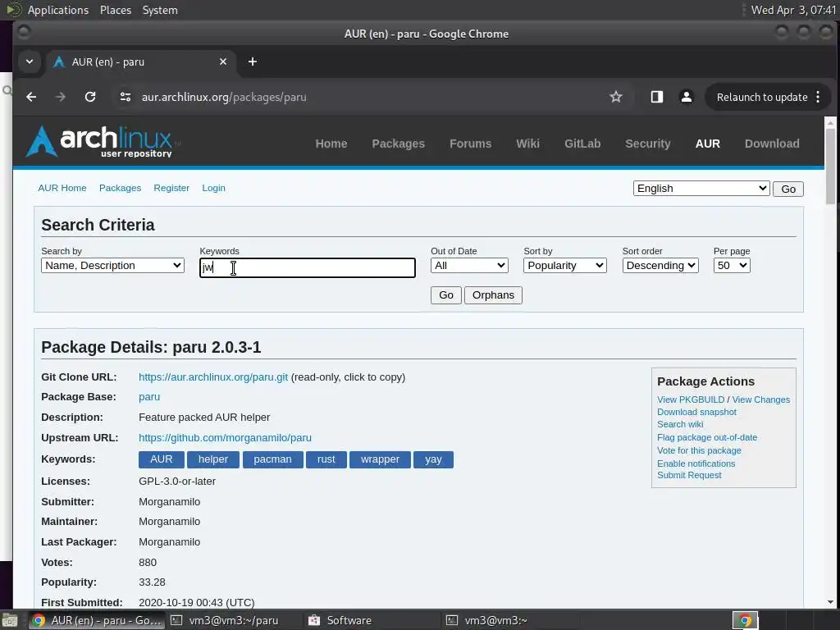Open the Download navigation item

[x=772, y=144]
